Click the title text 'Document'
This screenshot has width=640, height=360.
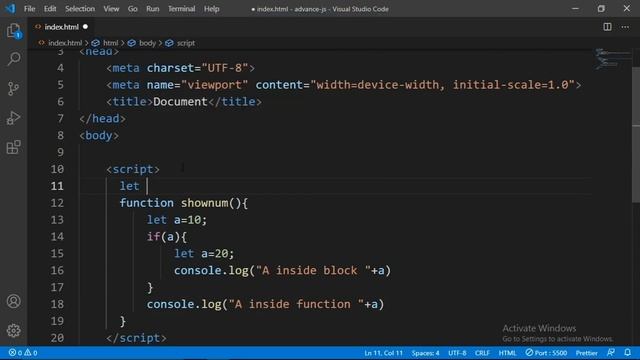click(180, 102)
